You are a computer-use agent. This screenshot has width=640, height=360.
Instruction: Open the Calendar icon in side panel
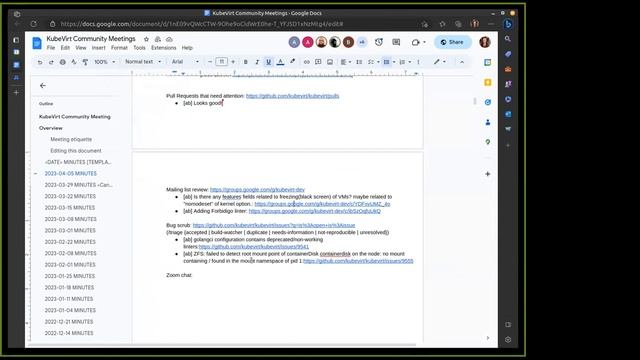click(488, 62)
